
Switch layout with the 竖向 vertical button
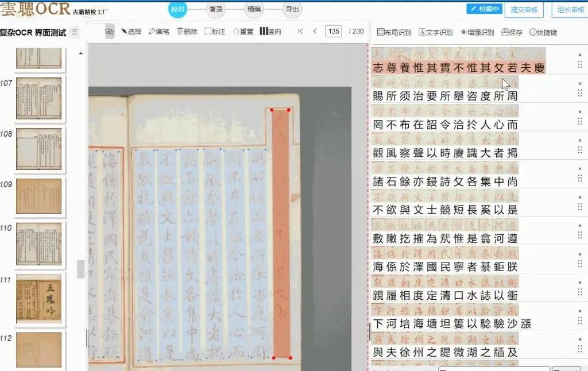pos(270,32)
